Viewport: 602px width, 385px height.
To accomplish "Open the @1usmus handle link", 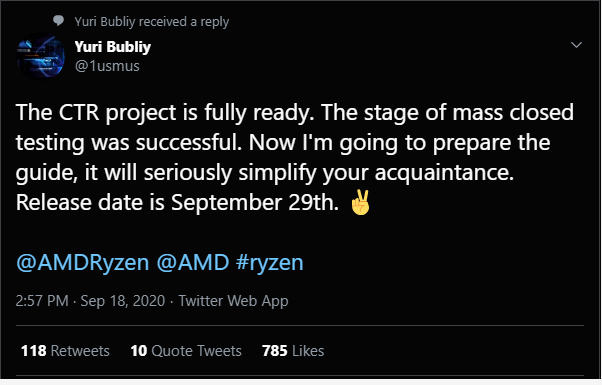I will pyautogui.click(x=107, y=66).
